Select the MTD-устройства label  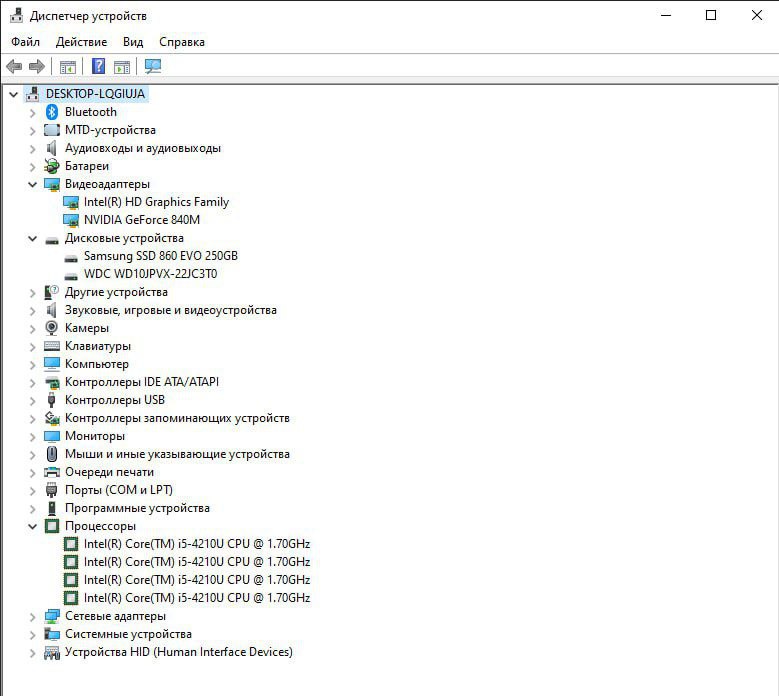point(110,130)
